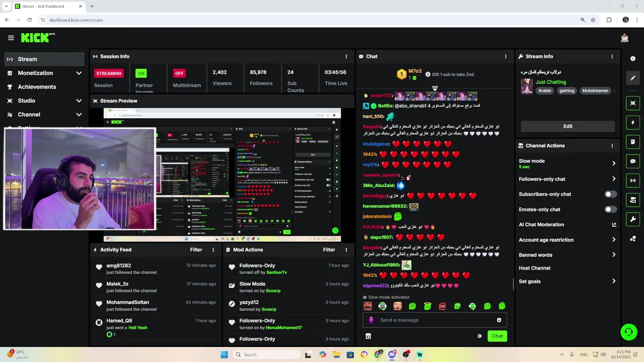This screenshot has width=644, height=362.
Task: Open chat settings gear icon
Action: (x=479, y=336)
